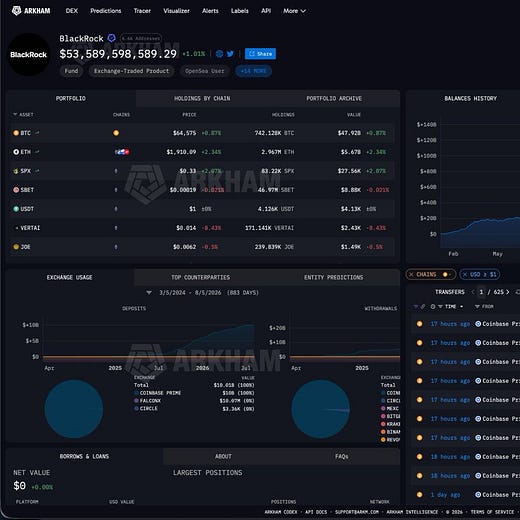Click the FalconX legend color dot

coord(136,401)
